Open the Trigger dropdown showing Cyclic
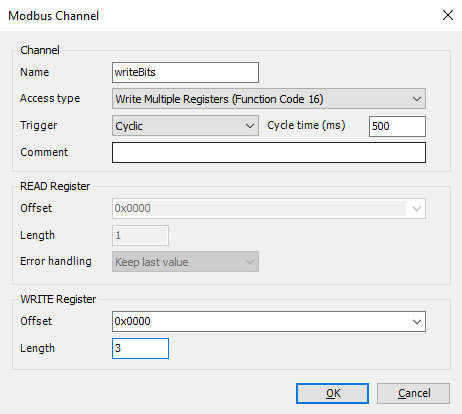This screenshot has height=414, width=462. coord(185,126)
